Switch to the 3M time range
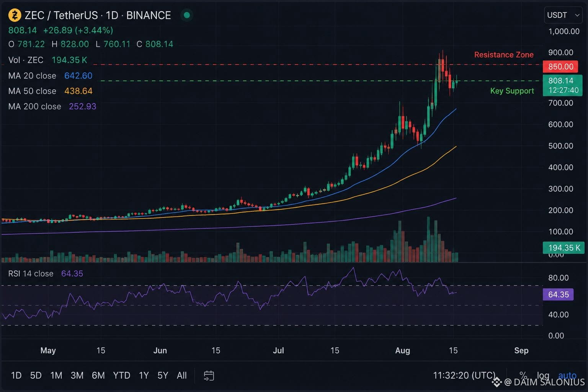The height and width of the screenshot is (392, 588). [x=77, y=376]
